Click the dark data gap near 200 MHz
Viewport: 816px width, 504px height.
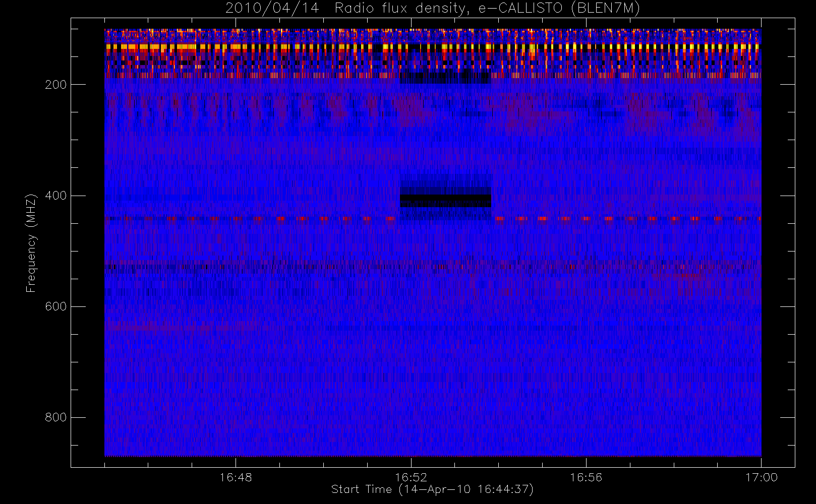pyautogui.click(x=445, y=77)
